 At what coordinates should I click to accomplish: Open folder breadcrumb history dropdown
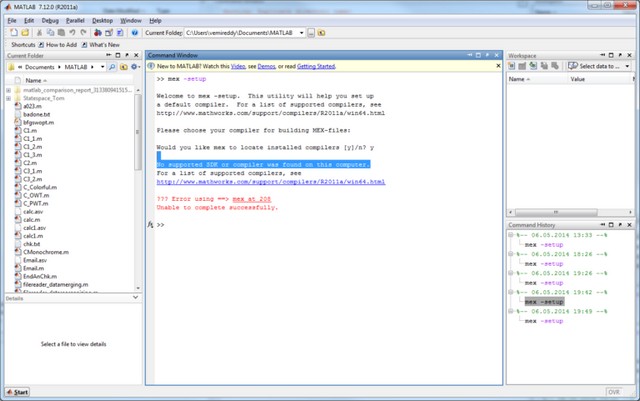click(102, 67)
